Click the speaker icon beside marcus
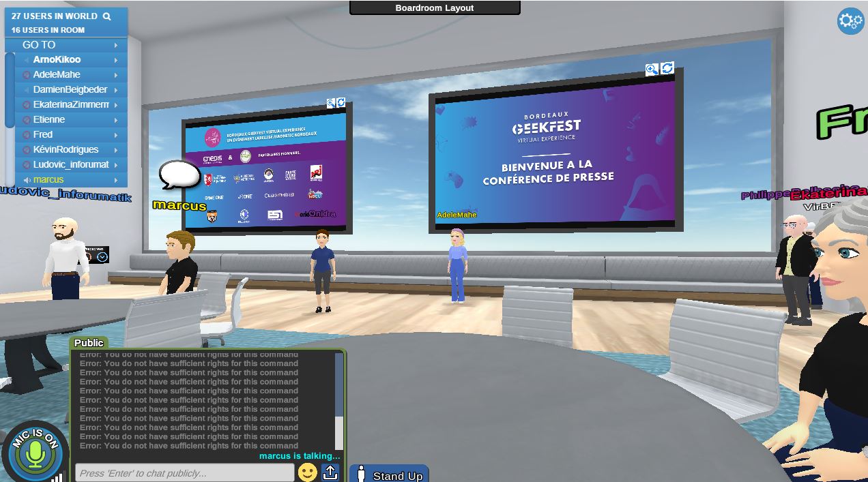The width and height of the screenshot is (868, 482). [27, 180]
